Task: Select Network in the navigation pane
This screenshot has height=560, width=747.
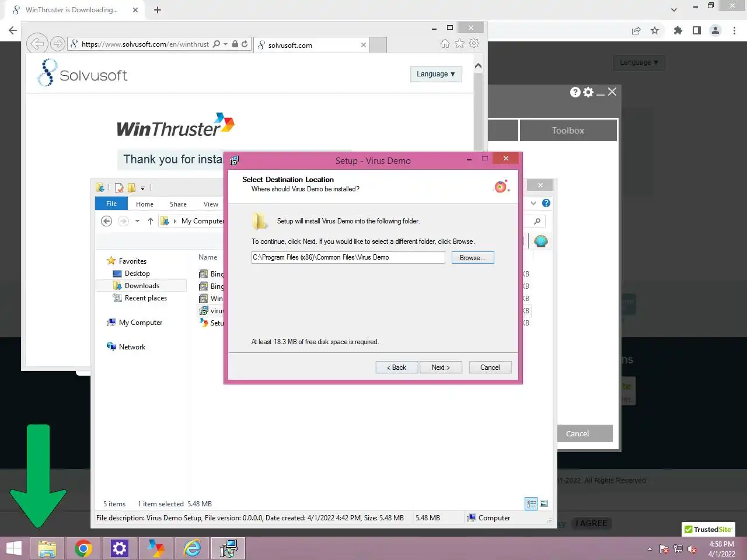Action: 132,347
